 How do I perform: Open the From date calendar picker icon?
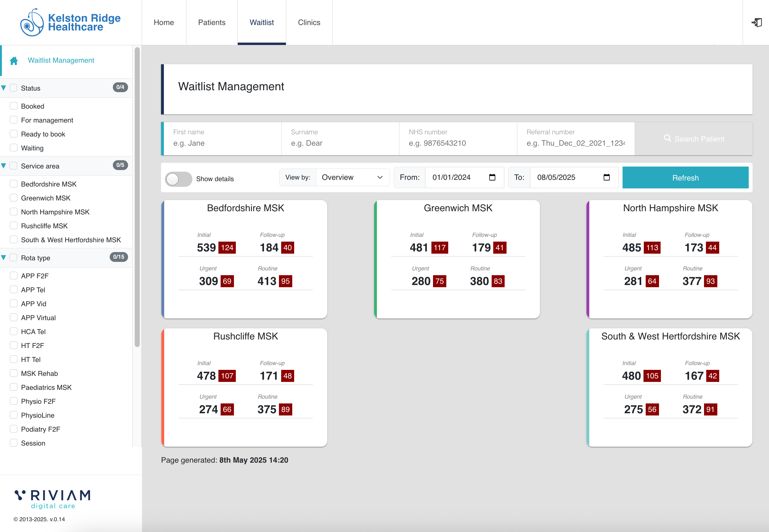coord(492,177)
